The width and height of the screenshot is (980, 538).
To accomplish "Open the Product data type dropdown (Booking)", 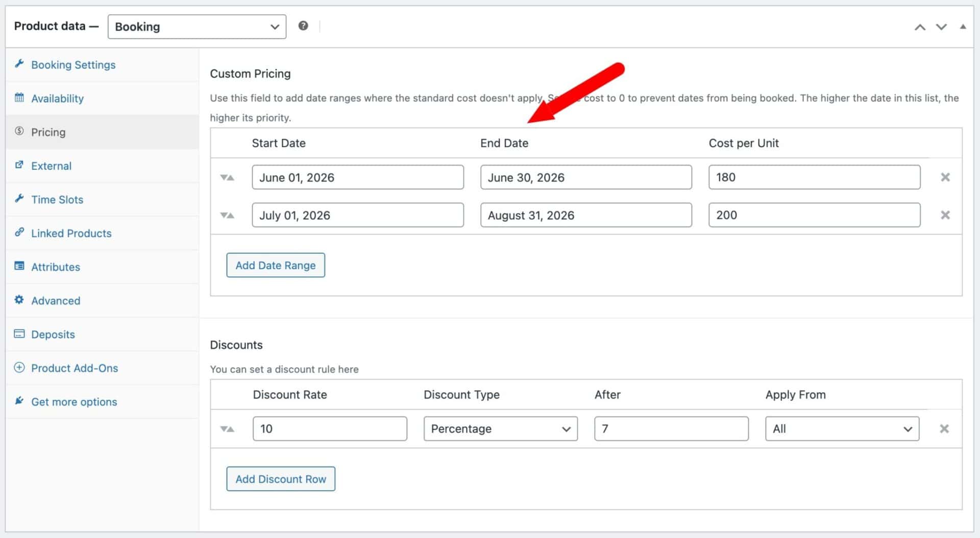I will pos(197,27).
